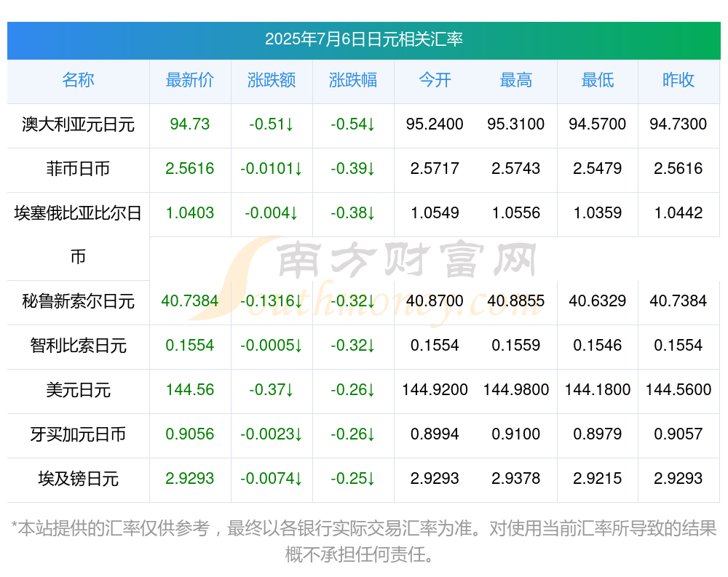
Task: Click the '最高' column header
Action: click(x=516, y=80)
